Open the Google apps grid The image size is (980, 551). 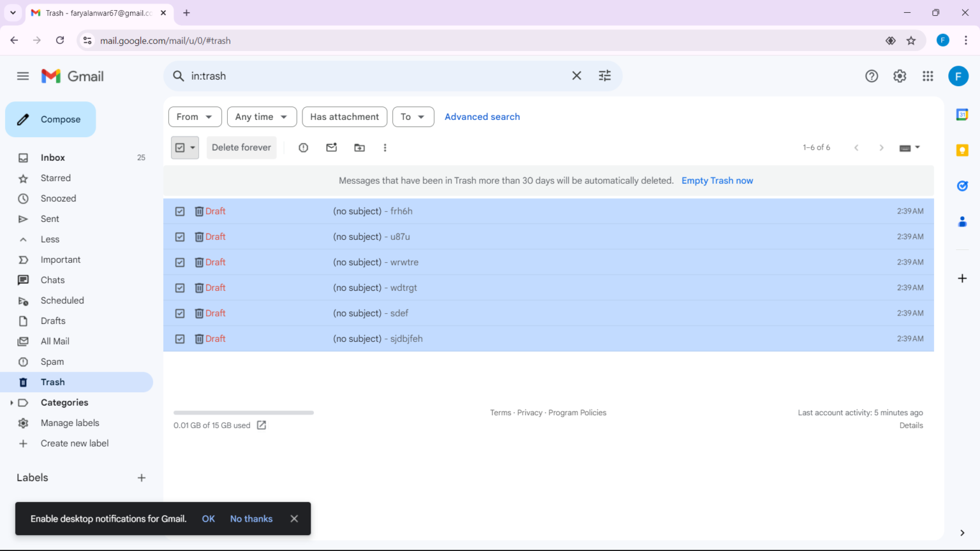click(928, 76)
